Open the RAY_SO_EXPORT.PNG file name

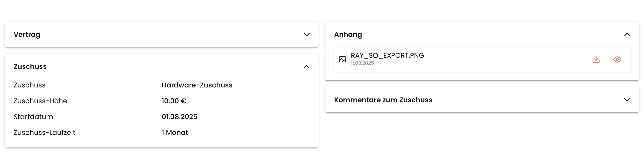tap(387, 56)
